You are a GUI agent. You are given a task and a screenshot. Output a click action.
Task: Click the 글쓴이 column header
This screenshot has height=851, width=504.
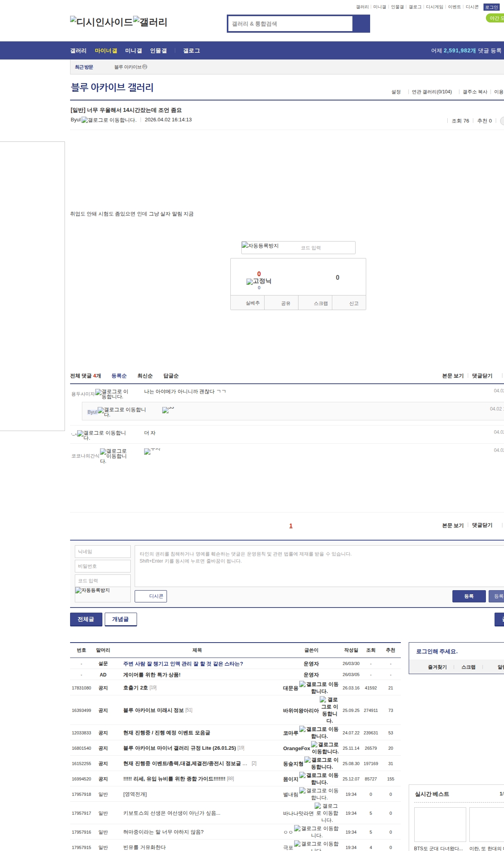pyautogui.click(x=311, y=650)
